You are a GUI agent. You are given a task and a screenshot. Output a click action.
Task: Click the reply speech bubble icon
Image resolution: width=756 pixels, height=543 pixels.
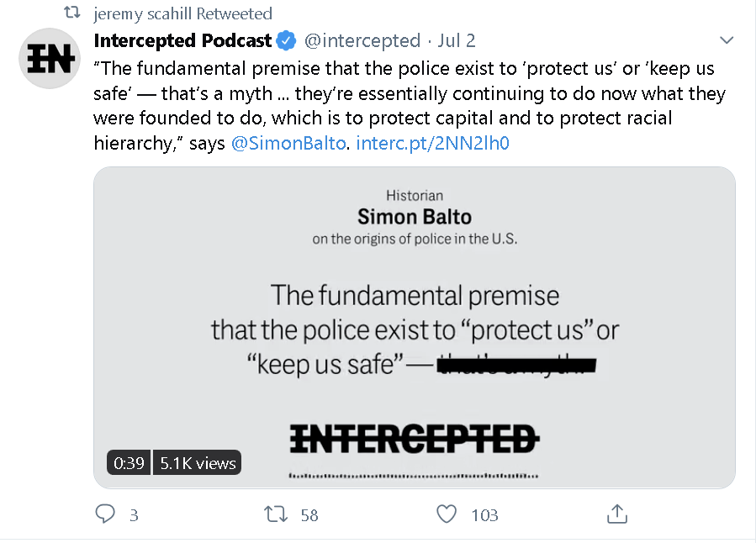105,514
